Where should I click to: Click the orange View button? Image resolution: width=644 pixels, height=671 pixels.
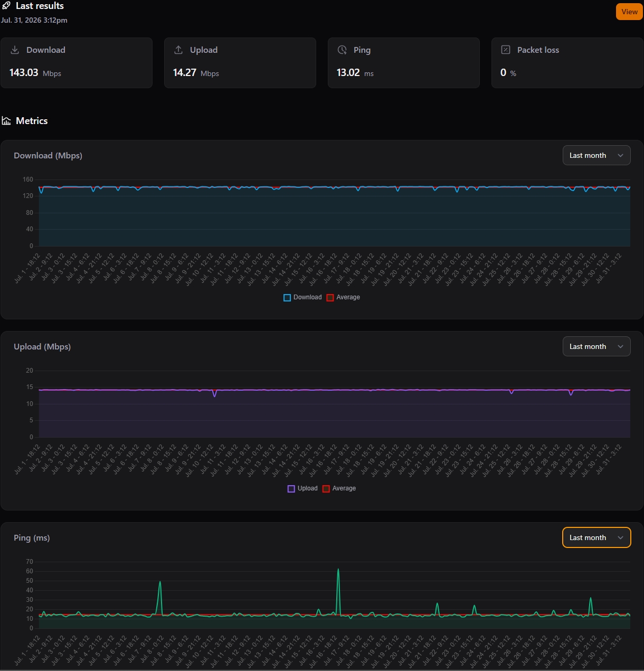tap(629, 12)
